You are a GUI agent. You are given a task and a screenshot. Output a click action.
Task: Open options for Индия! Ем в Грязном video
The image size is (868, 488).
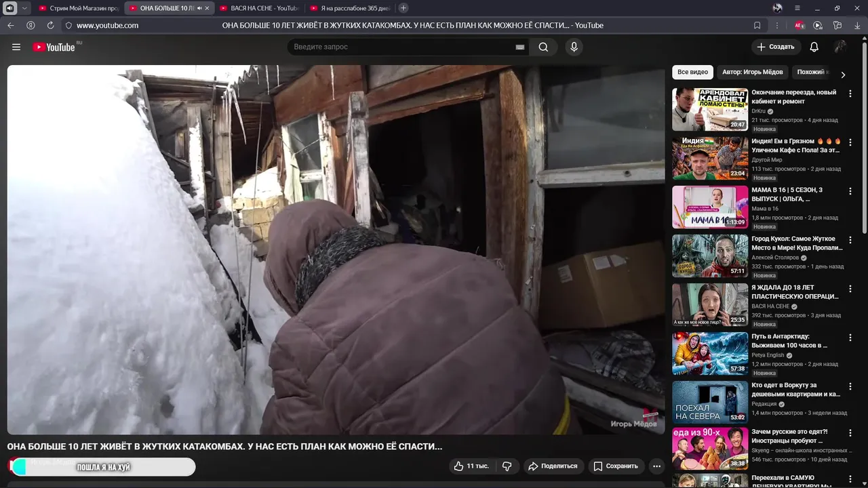850,142
